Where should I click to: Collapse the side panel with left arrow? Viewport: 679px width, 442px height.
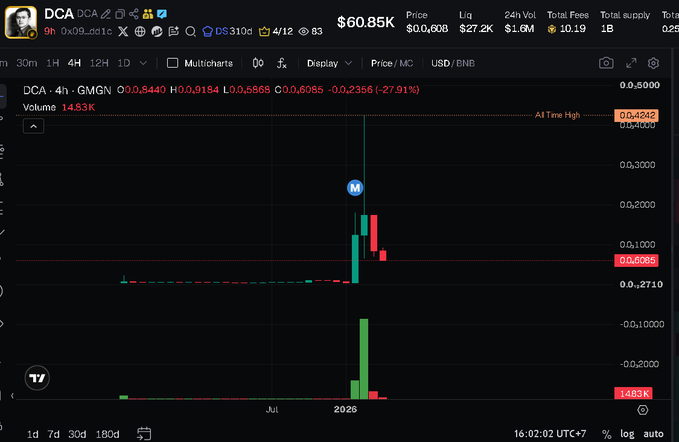click(12, 395)
